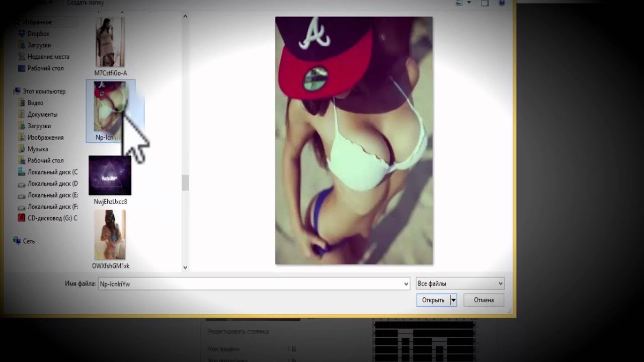This screenshot has width=644, height=362.
Task: Open the view options dropdown arrow
Action: pos(469,3)
